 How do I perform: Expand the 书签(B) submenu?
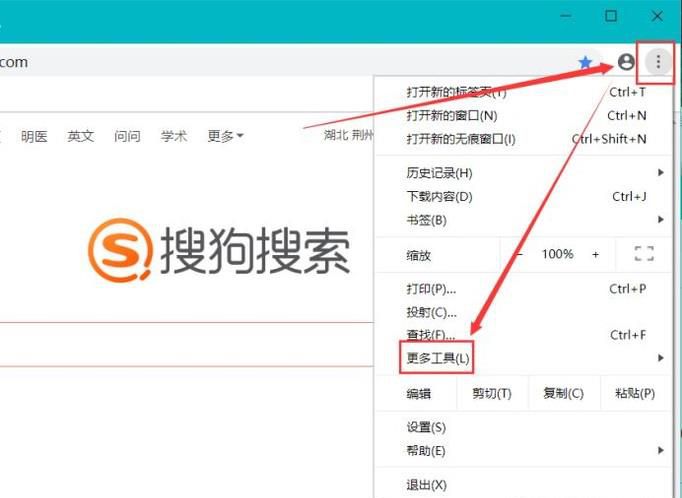coord(523,220)
